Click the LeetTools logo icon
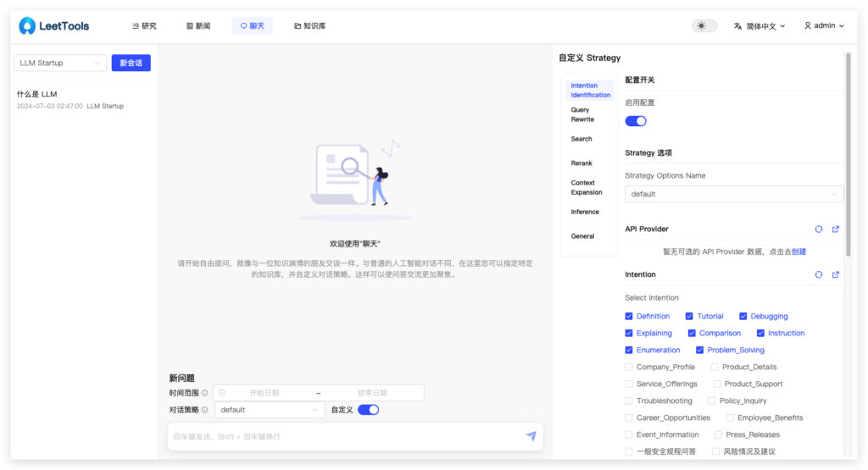 point(26,25)
